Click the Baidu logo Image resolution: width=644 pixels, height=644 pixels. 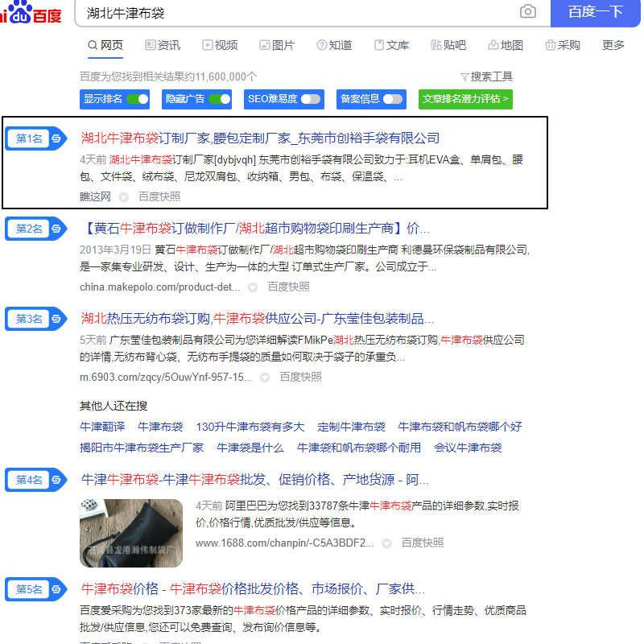coord(31,12)
